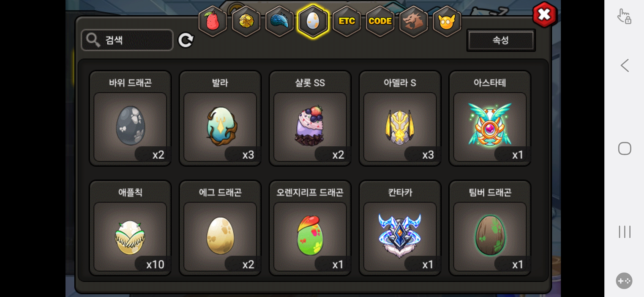The height and width of the screenshot is (297, 644).
Task: Pick the 애플칙 egg with x10
Action: pyautogui.click(x=130, y=228)
